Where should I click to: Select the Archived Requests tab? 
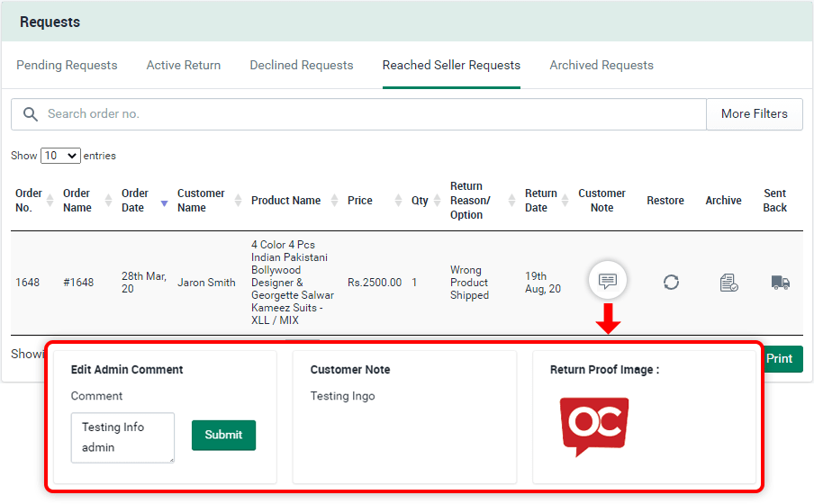tap(601, 66)
